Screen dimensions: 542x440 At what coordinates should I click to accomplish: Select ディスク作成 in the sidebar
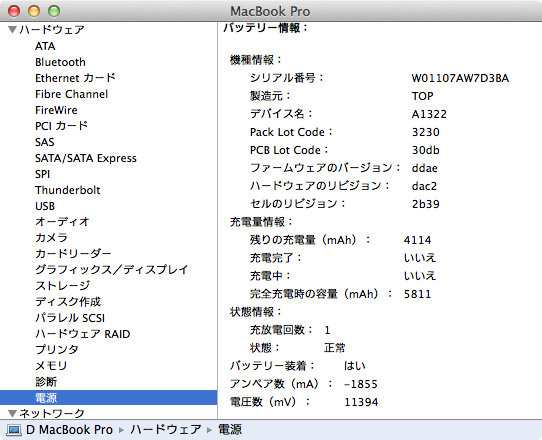(x=68, y=302)
